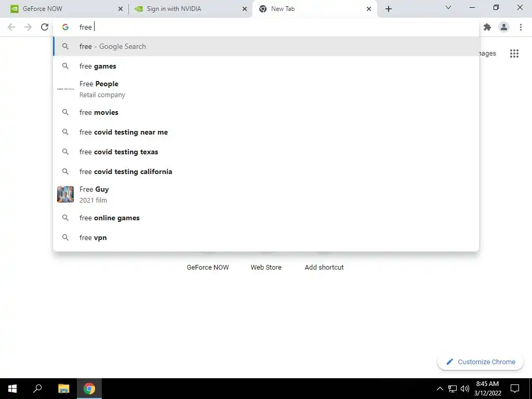
Task: Pick the Free Guy 2021 film suggestion
Action: pyautogui.click(x=266, y=194)
